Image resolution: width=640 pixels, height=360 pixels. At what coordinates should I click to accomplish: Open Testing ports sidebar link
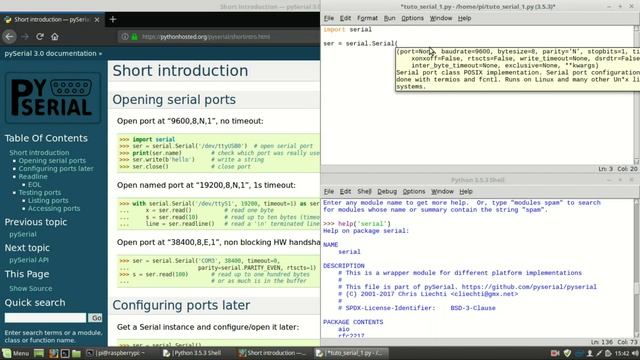point(40,193)
